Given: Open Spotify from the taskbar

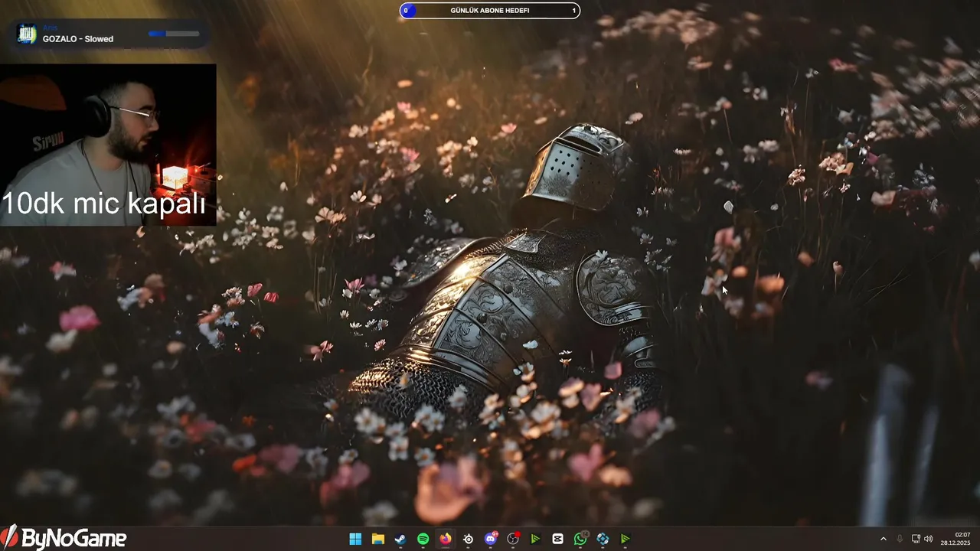Looking at the screenshot, I should tap(423, 539).
